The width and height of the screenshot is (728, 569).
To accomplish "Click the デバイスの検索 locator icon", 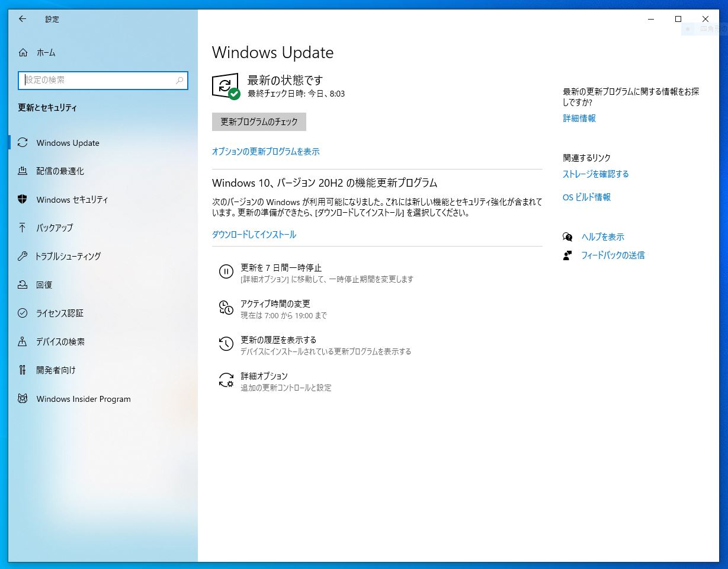I will click(x=23, y=341).
